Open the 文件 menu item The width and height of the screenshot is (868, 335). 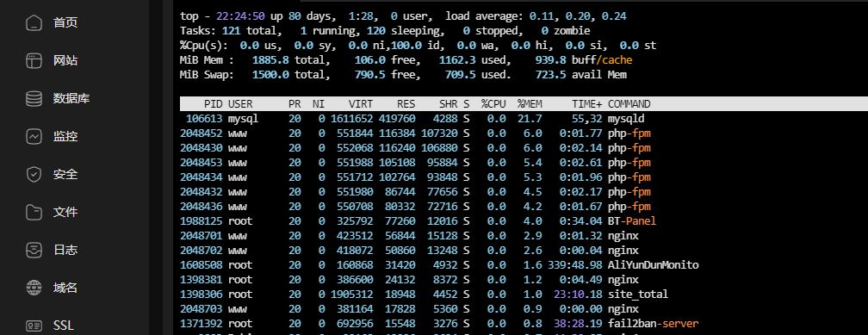[65, 212]
